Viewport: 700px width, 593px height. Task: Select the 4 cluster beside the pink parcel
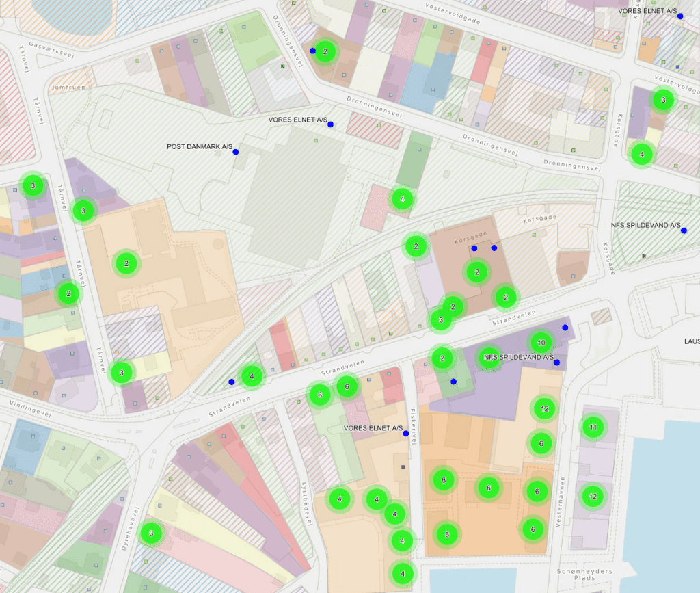[402, 199]
